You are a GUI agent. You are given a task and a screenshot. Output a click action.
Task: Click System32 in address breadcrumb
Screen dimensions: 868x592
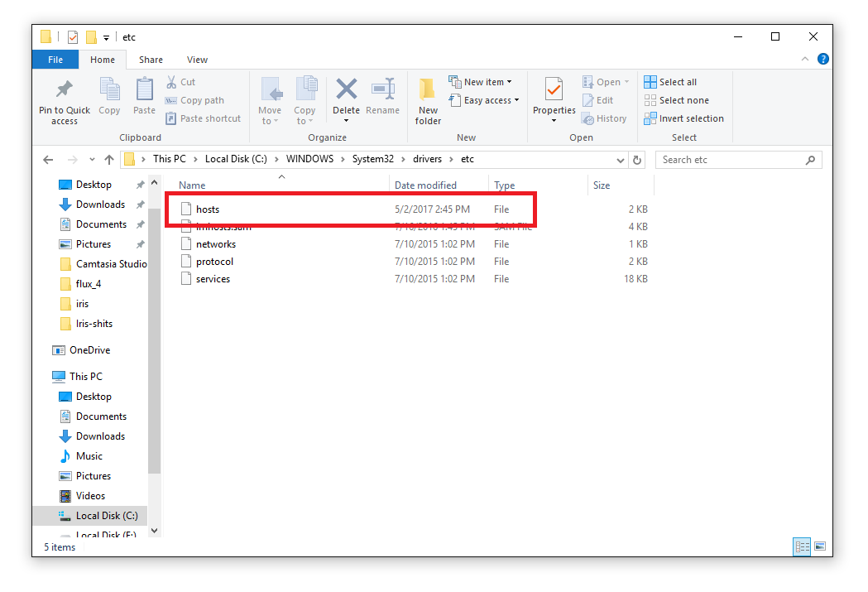(x=373, y=159)
